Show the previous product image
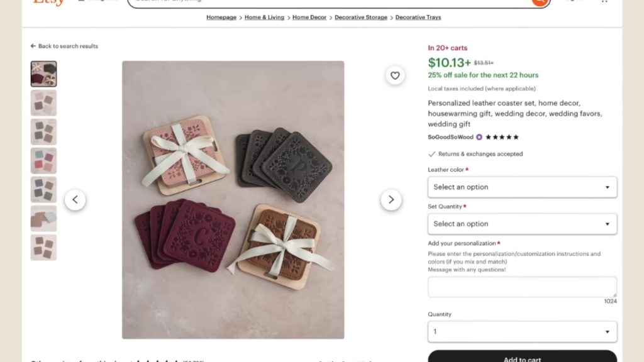Image resolution: width=644 pixels, height=362 pixels. coord(75,200)
